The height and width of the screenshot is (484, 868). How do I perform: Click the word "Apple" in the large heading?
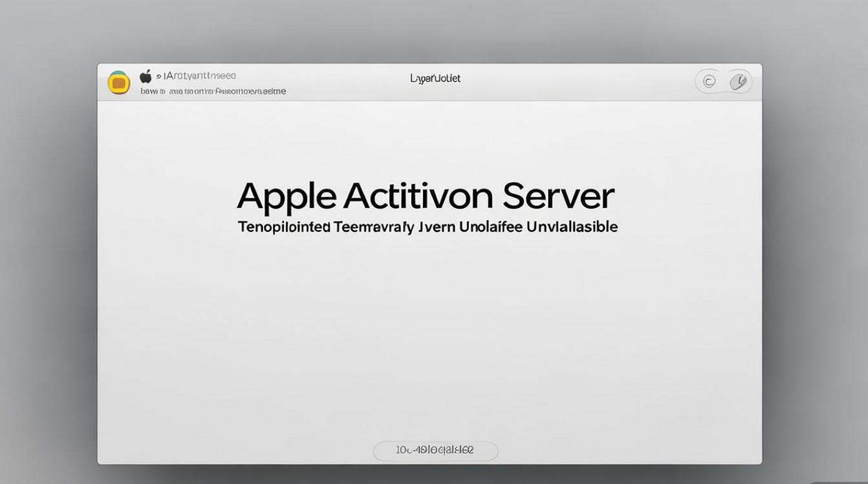pyautogui.click(x=287, y=196)
